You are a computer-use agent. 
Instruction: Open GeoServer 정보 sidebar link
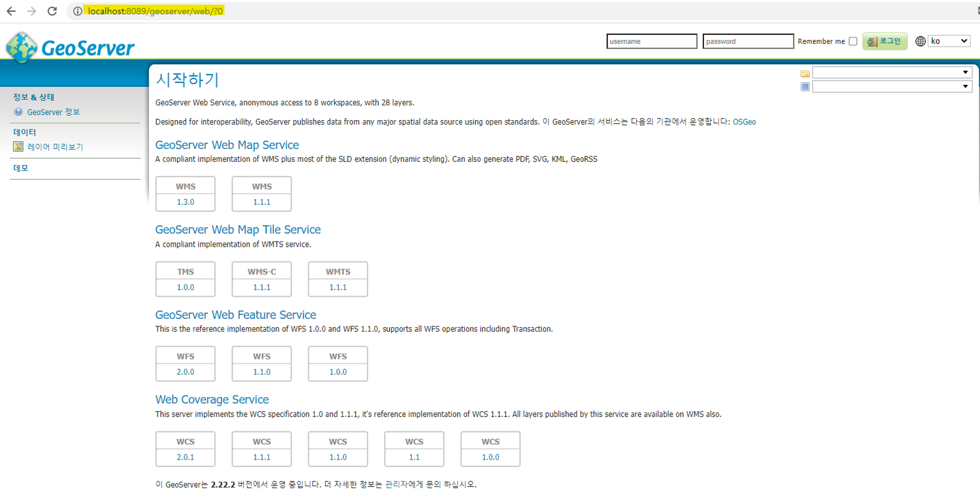click(x=53, y=112)
